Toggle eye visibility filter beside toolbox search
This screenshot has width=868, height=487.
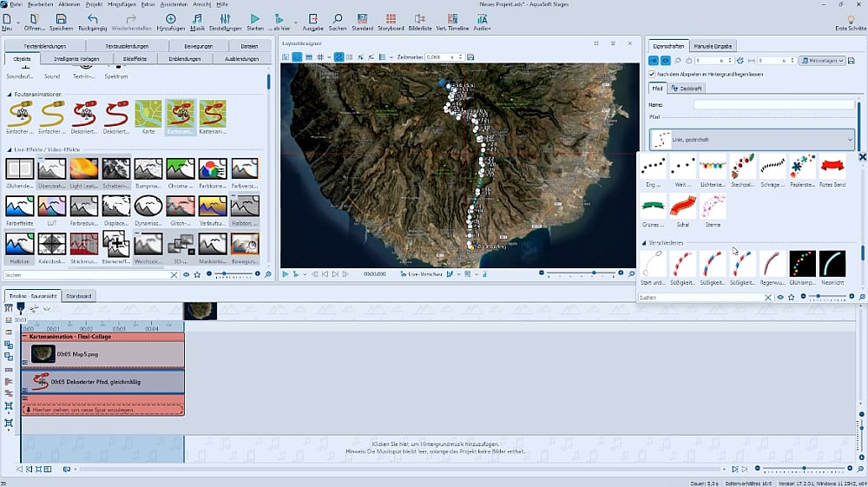tap(186, 274)
